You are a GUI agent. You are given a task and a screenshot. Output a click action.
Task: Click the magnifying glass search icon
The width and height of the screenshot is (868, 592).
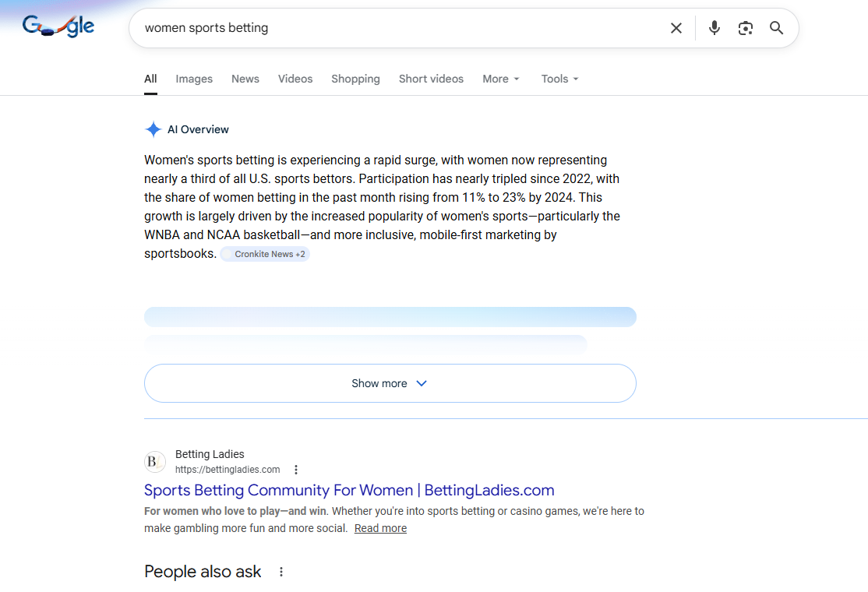point(777,28)
